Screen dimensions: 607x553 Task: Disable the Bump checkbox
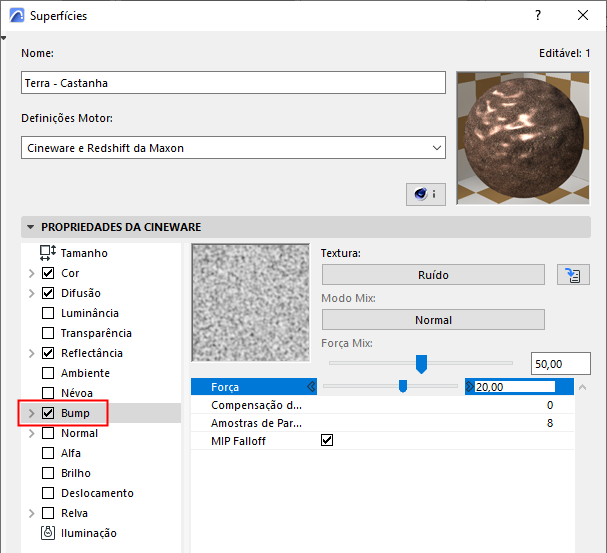tap(48, 413)
